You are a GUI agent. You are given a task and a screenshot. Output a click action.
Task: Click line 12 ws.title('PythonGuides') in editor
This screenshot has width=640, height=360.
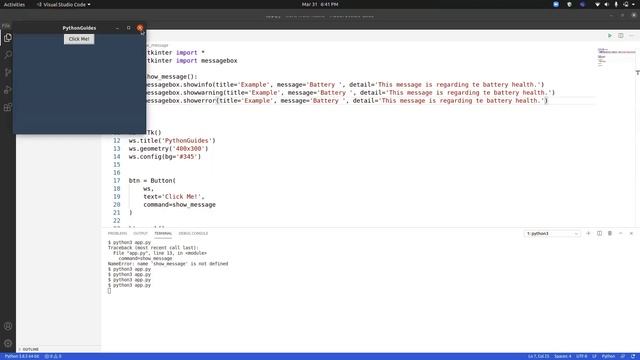172,140
